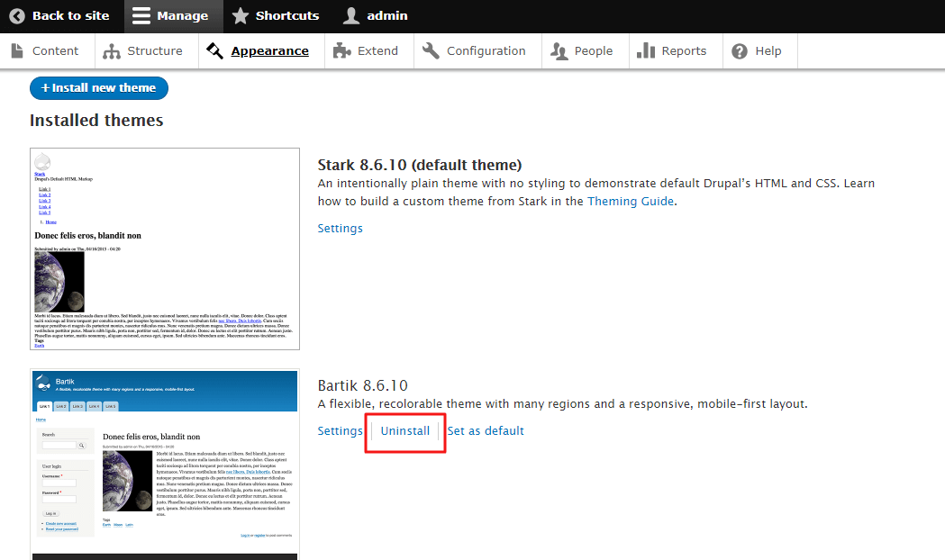Open Settings for the Bartik theme
945x560 pixels.
340,430
